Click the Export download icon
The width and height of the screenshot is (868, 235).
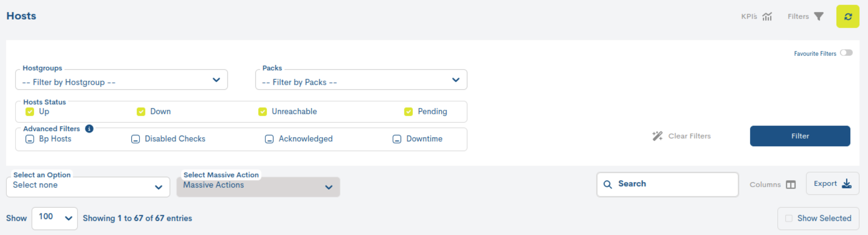[x=847, y=184]
